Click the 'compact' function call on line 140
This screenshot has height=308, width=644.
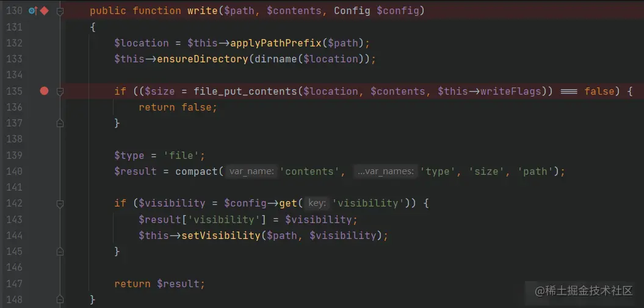click(x=197, y=171)
